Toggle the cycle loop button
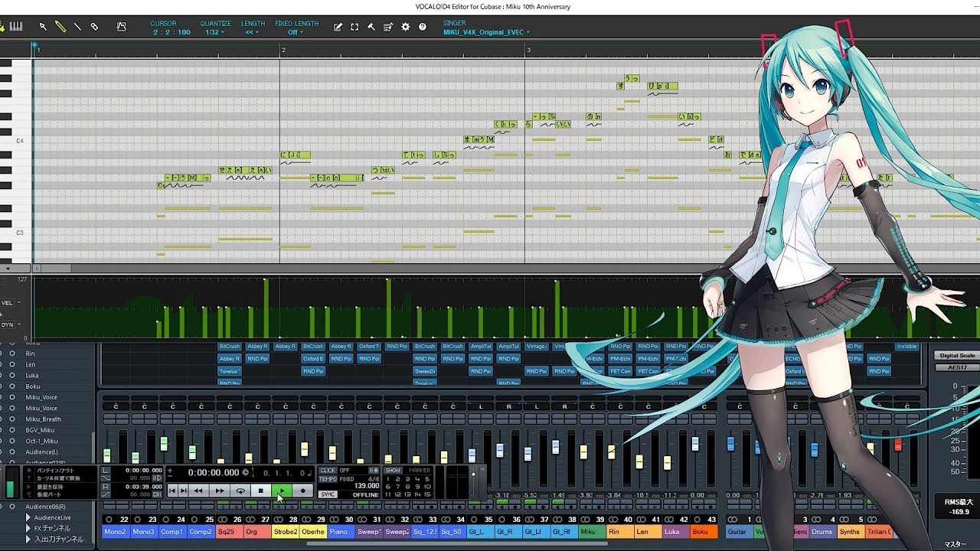This screenshot has width=980, height=551. (240, 491)
